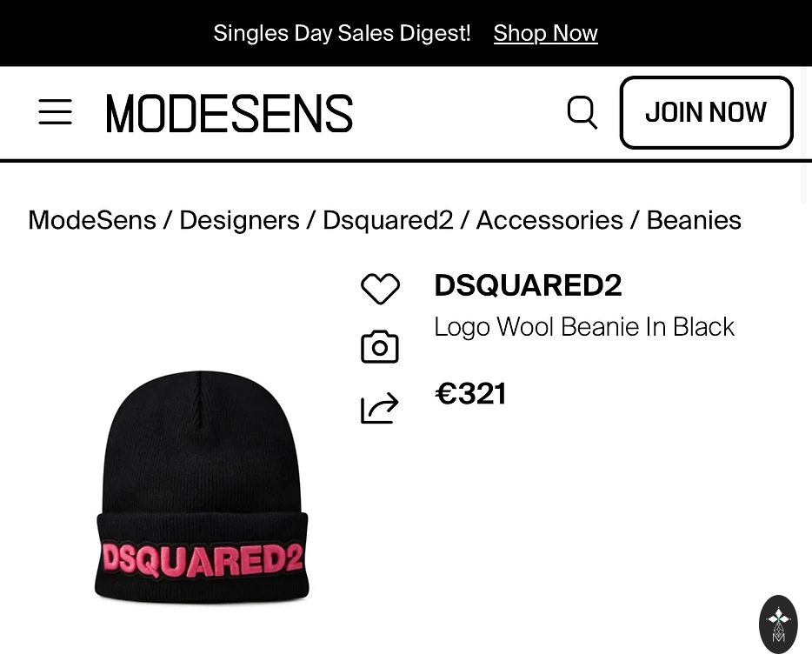Click the pink DSQUARED2 lettering on beanie
Viewport: 812px width, 668px height.
202,561
